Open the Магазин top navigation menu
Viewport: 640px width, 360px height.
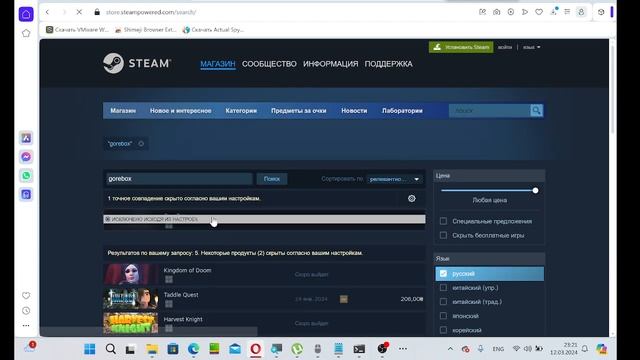click(218, 64)
